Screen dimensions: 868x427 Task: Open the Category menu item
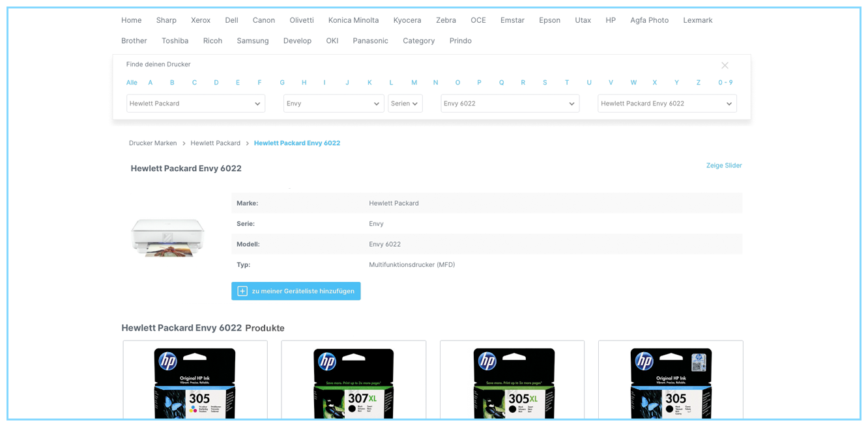point(418,40)
